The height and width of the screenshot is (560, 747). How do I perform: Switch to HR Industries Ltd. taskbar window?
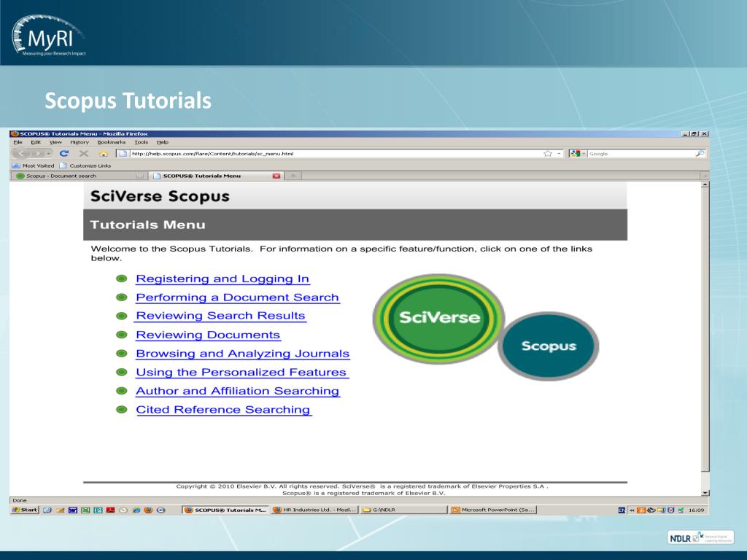pos(314,510)
